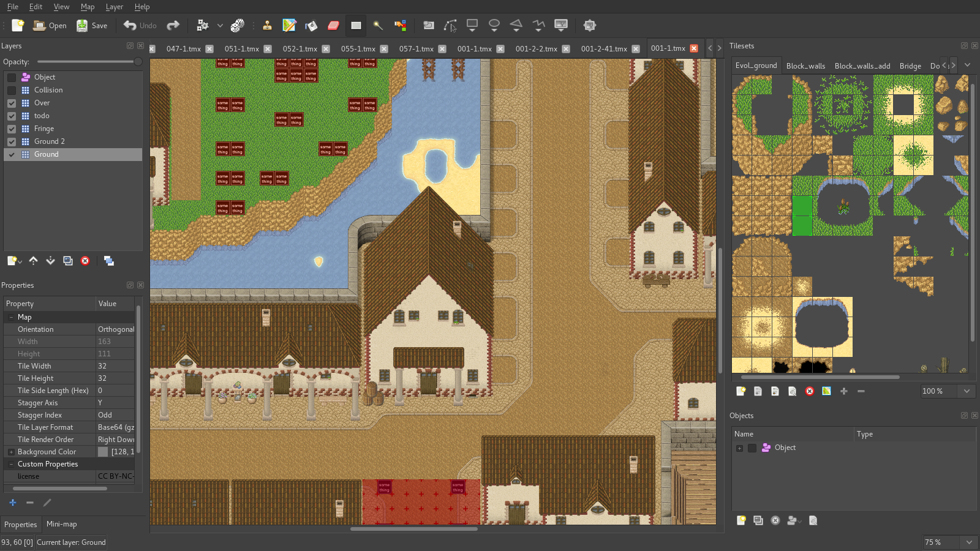Click the Open button in toolbar
The height and width of the screenshot is (551, 980).
tap(50, 25)
